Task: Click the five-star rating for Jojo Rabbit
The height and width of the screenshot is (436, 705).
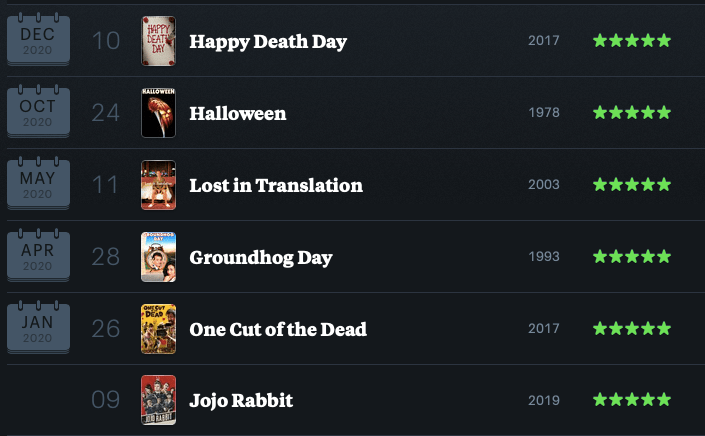Action: click(632, 399)
